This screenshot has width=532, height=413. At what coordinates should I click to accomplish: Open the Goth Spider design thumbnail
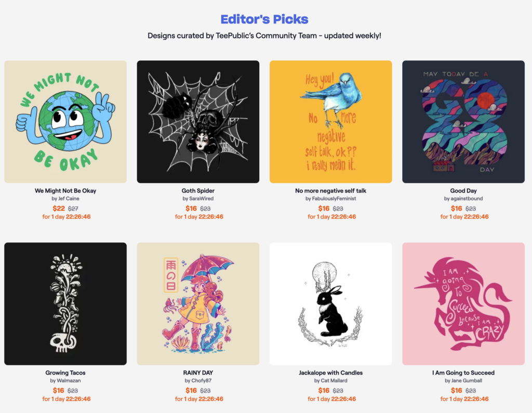click(x=198, y=122)
